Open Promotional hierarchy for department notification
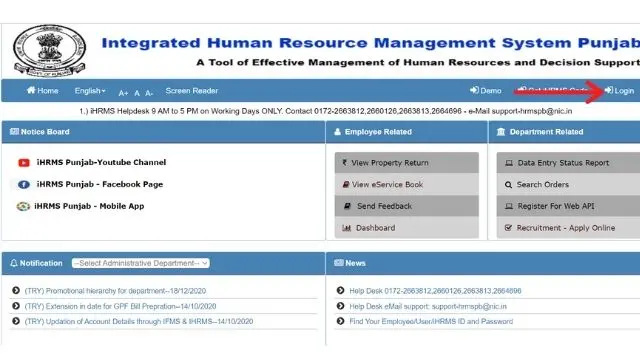 pos(115,291)
